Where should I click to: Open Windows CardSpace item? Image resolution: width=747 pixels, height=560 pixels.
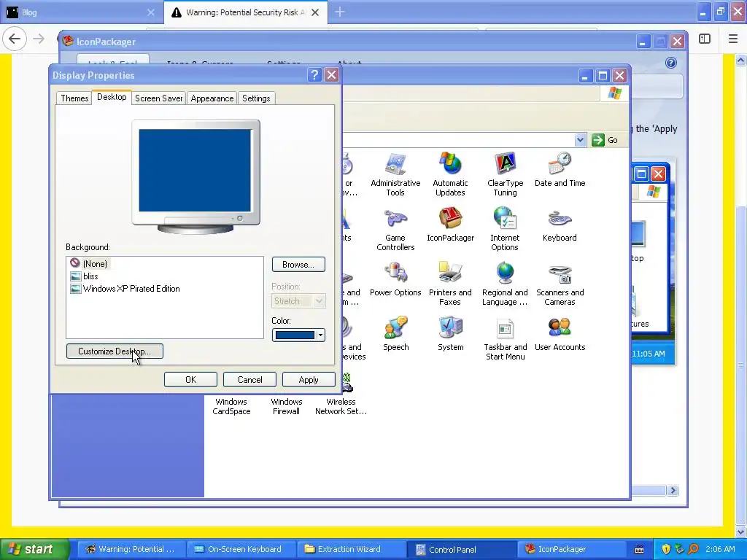pyautogui.click(x=231, y=406)
